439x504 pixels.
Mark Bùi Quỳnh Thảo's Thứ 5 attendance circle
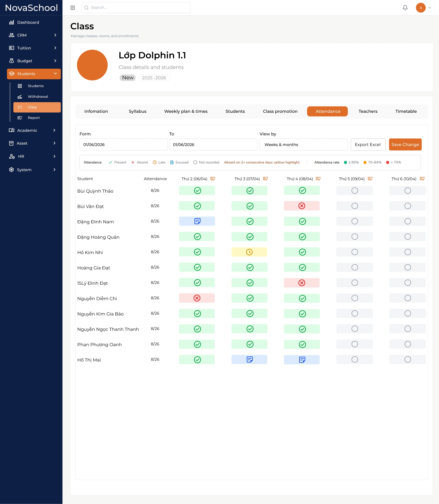[x=354, y=191]
